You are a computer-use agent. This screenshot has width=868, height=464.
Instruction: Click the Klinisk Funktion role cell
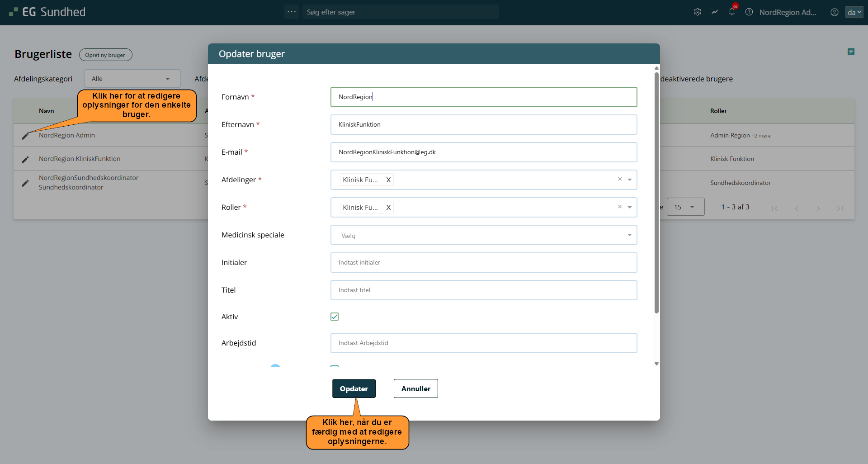click(x=732, y=159)
